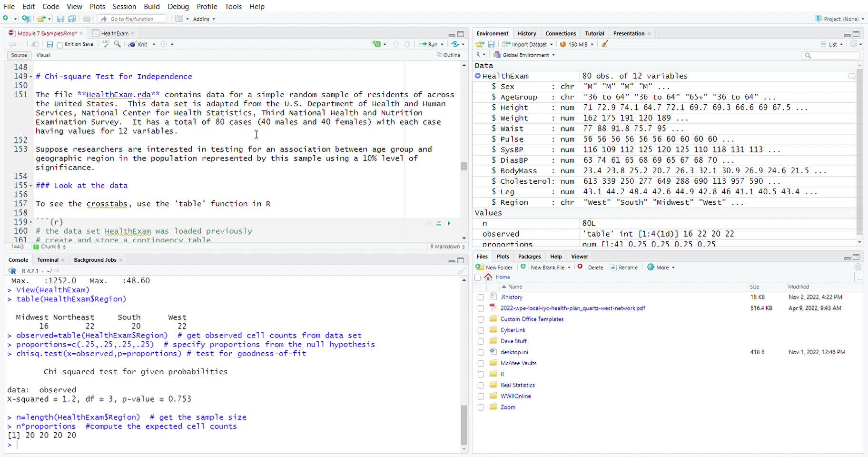Toggle the Knit on Save checkbox
Viewport: 868px width, 457px height.
point(60,45)
